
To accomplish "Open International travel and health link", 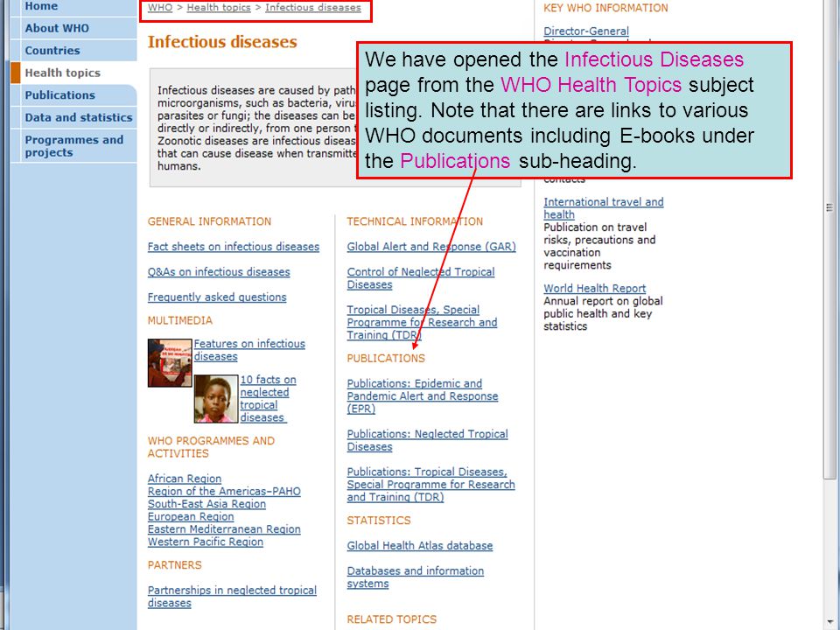I will click(x=603, y=208).
